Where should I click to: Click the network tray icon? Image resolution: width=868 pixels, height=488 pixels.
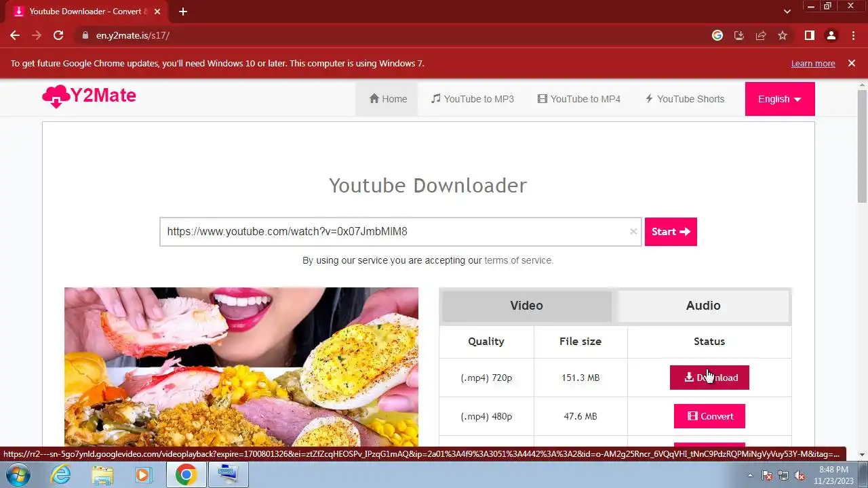(x=783, y=475)
